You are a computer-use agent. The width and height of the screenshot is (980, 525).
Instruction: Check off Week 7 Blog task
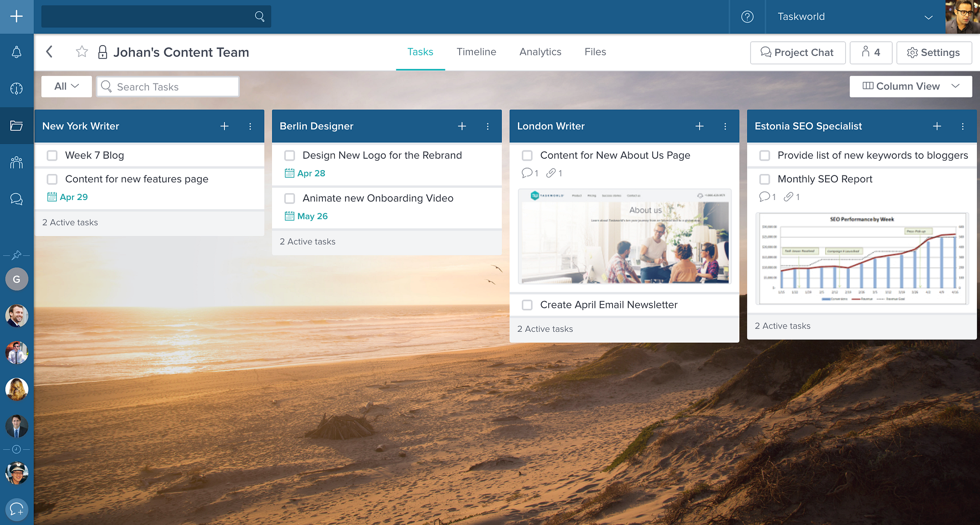(52, 155)
